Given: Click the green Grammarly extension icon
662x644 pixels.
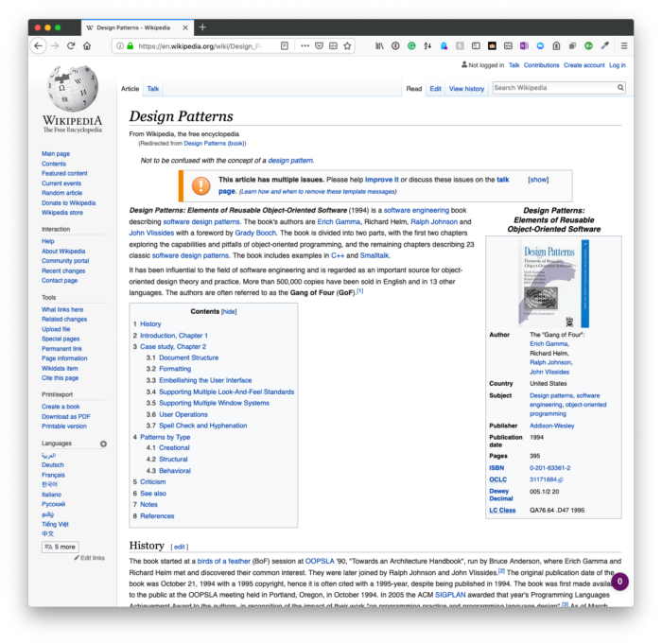Looking at the screenshot, I should point(411,46).
